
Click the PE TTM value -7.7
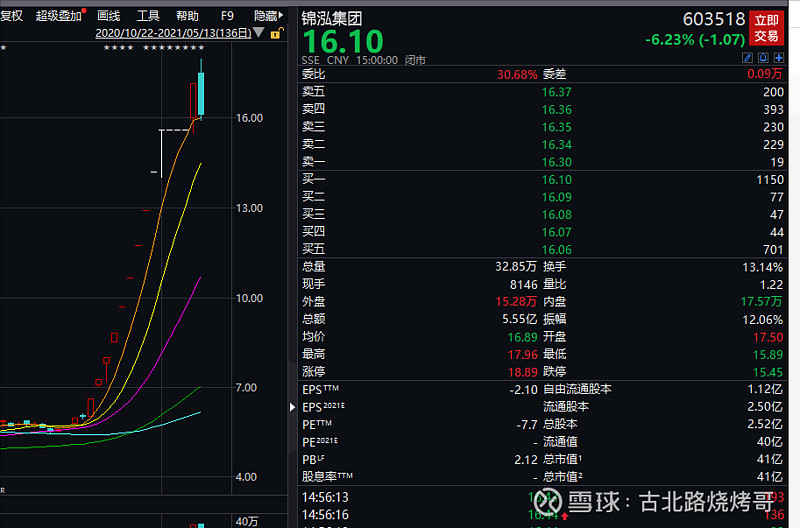[x=527, y=424]
